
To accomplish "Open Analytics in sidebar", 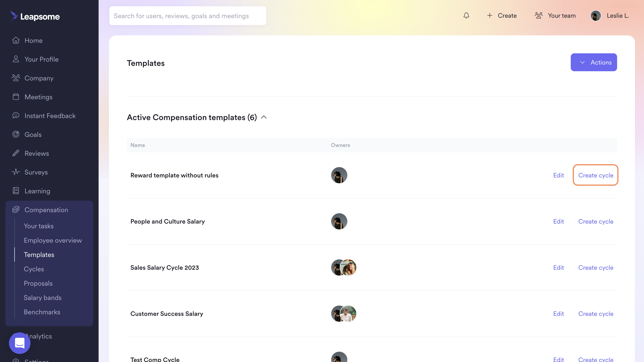I will (39, 336).
